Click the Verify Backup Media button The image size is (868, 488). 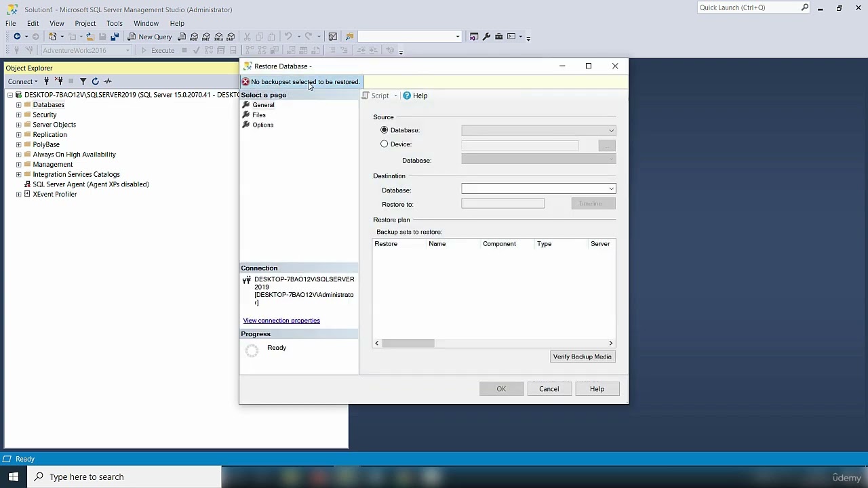[x=582, y=357]
